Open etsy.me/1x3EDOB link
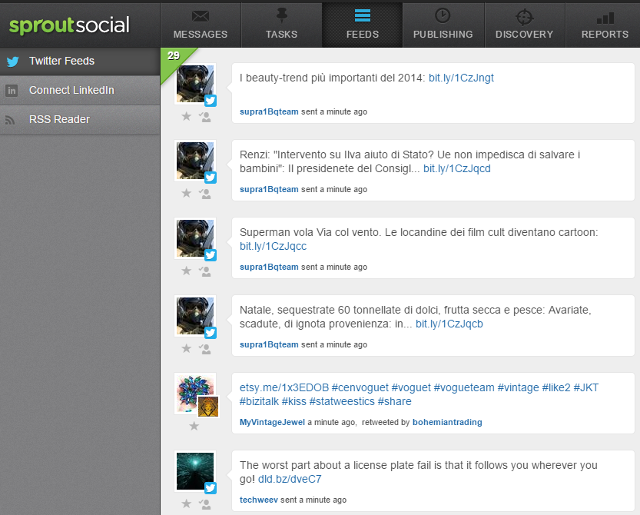Image resolution: width=640 pixels, height=515 pixels. (284, 388)
